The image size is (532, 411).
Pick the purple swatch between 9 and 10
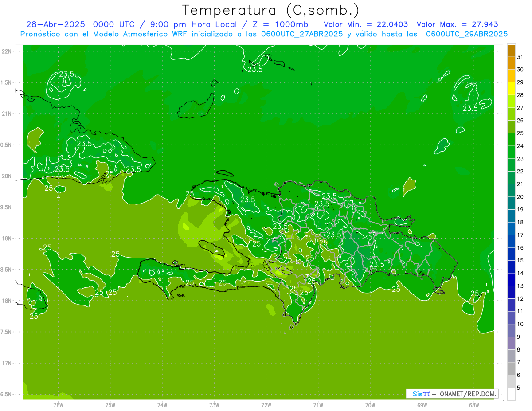point(511,330)
